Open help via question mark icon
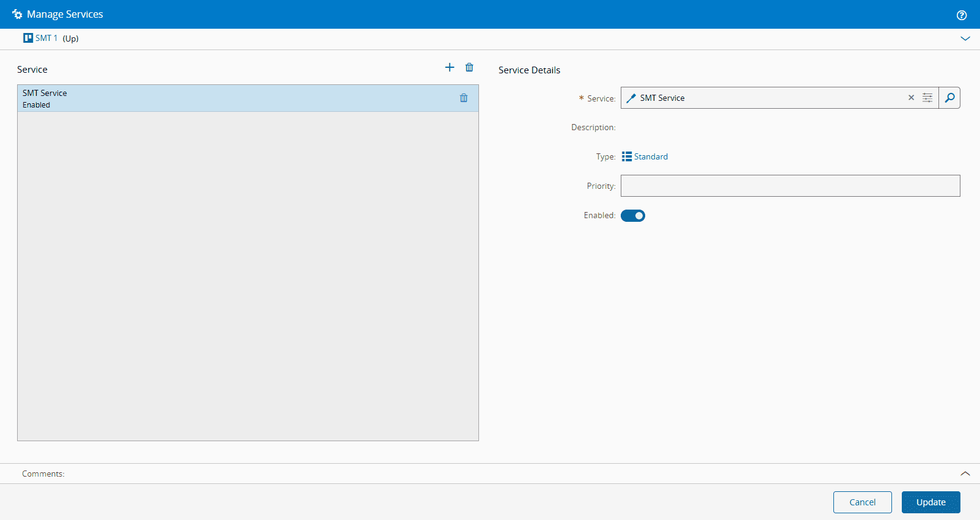 pos(962,15)
